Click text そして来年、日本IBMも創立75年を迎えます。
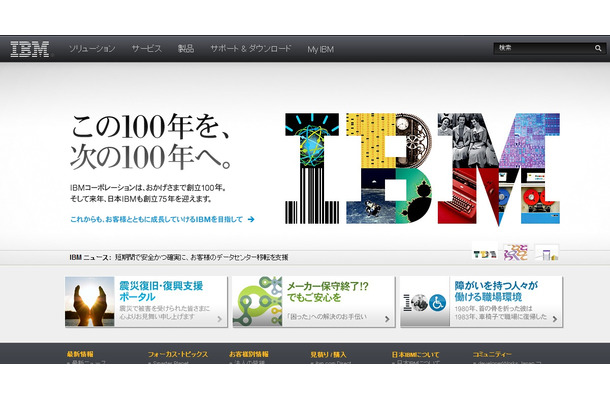610x400 pixels. 142,199
